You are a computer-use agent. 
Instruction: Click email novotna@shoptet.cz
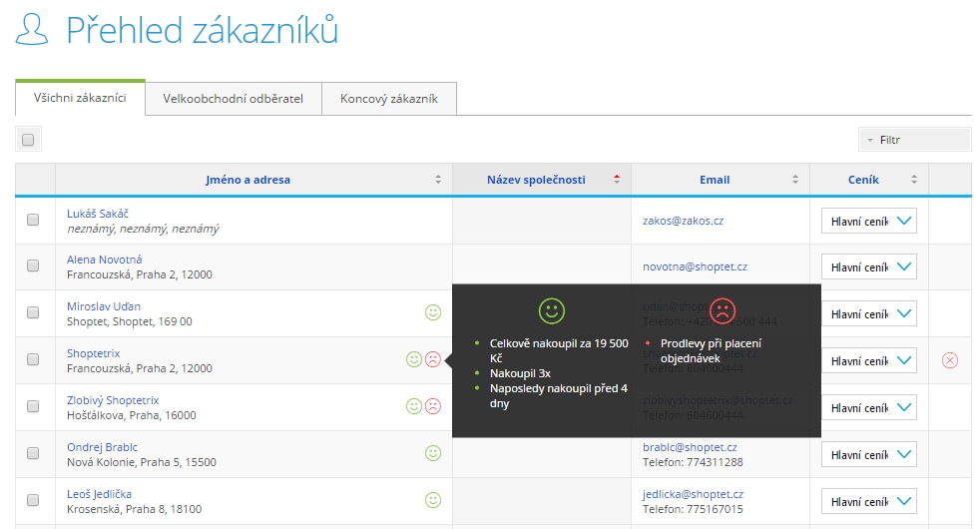pyautogui.click(x=695, y=266)
